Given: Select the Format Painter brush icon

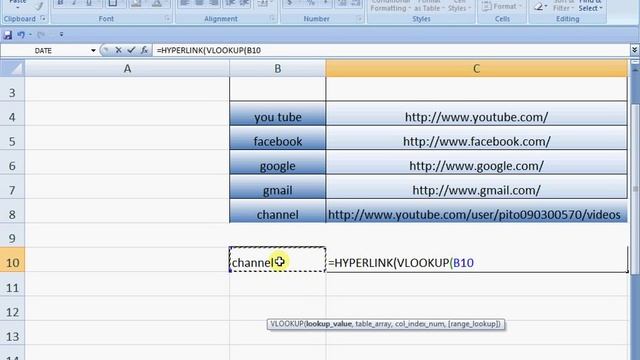Looking at the screenshot, I should point(39,6).
